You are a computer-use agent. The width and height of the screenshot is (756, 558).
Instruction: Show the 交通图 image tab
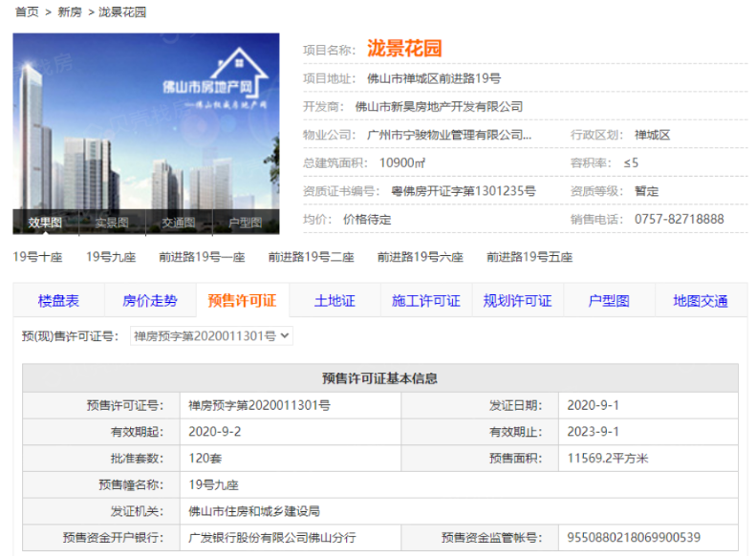(179, 223)
